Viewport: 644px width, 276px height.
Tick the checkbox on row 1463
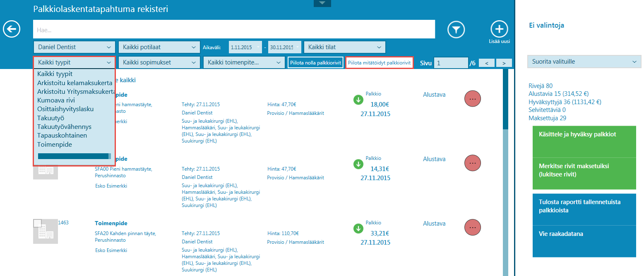pos(37,224)
